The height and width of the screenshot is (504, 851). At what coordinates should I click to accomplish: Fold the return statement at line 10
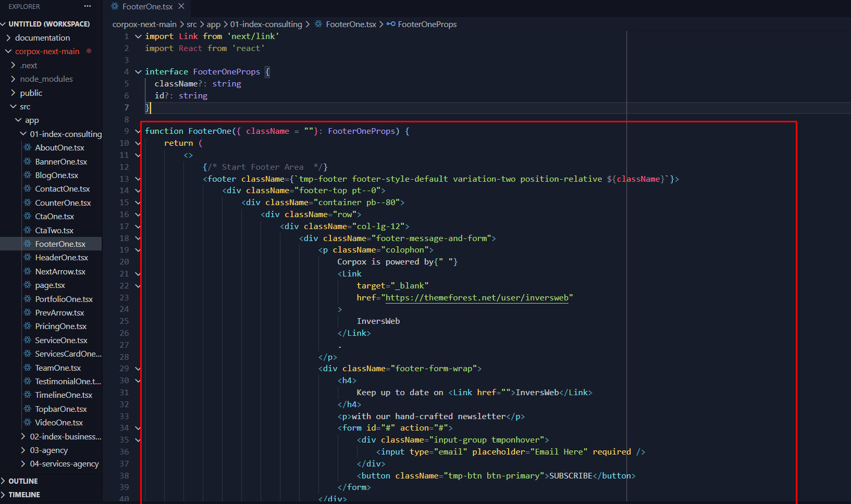click(x=138, y=143)
